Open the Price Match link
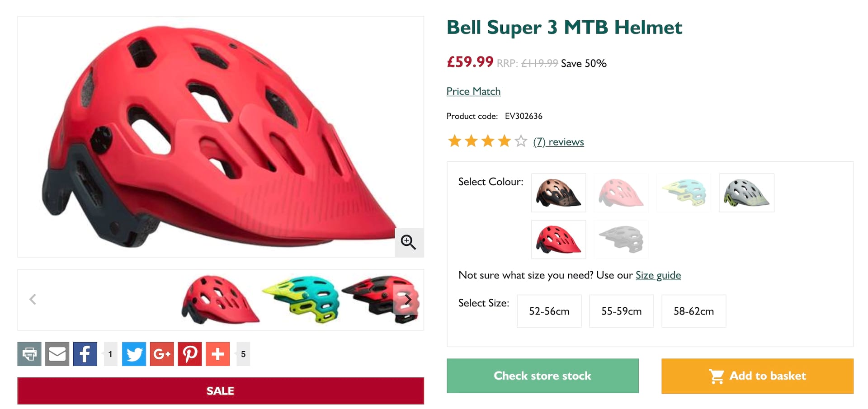 coord(473,91)
